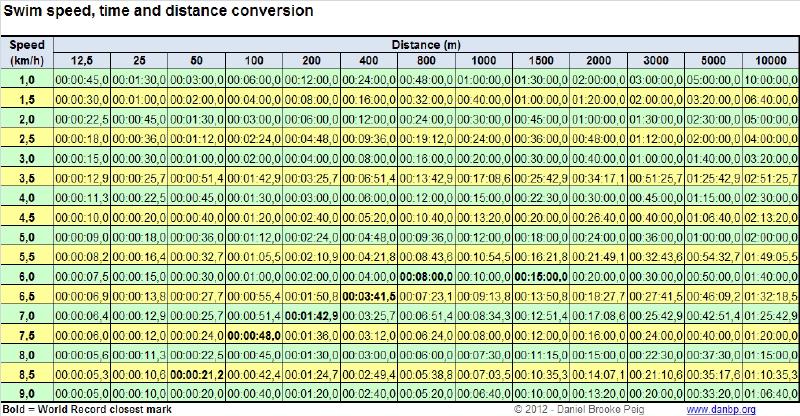Image resolution: width=800 pixels, height=416 pixels.
Task: Select the 10000 distance column header
Action: (x=771, y=60)
